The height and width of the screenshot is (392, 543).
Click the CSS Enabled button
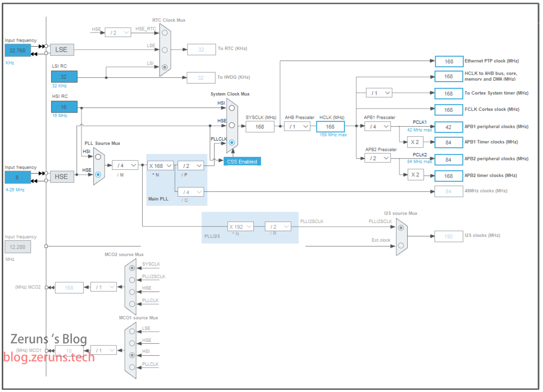click(242, 162)
